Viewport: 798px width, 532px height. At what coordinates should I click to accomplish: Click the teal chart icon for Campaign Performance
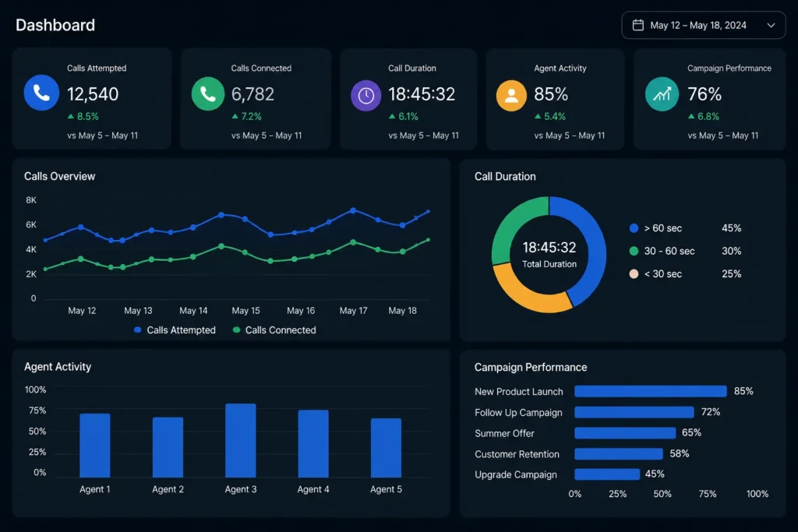click(662, 94)
